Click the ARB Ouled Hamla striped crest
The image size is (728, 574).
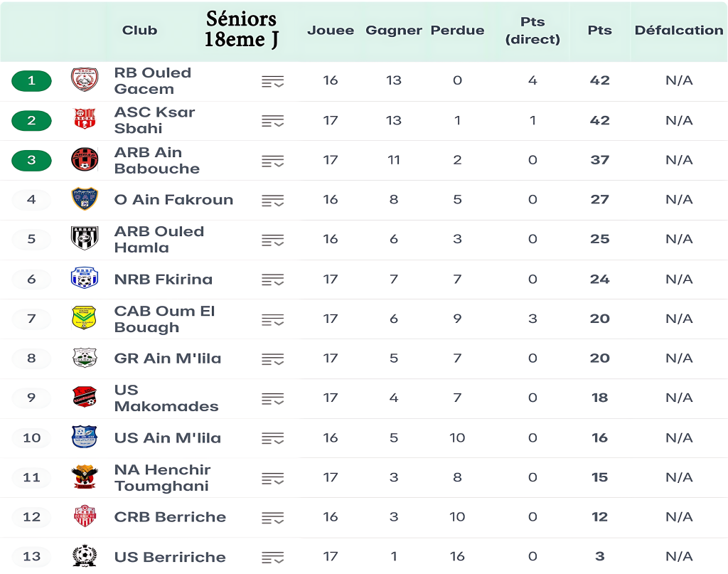pyautogui.click(x=85, y=238)
